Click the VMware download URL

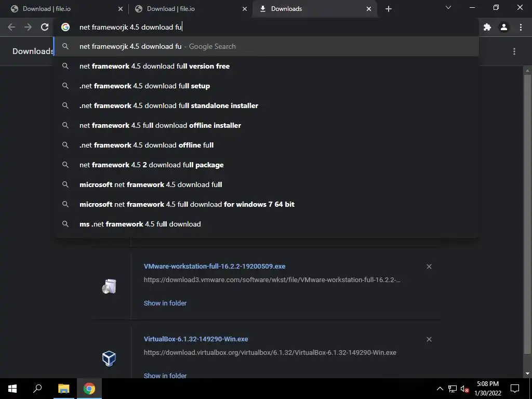[272, 280]
